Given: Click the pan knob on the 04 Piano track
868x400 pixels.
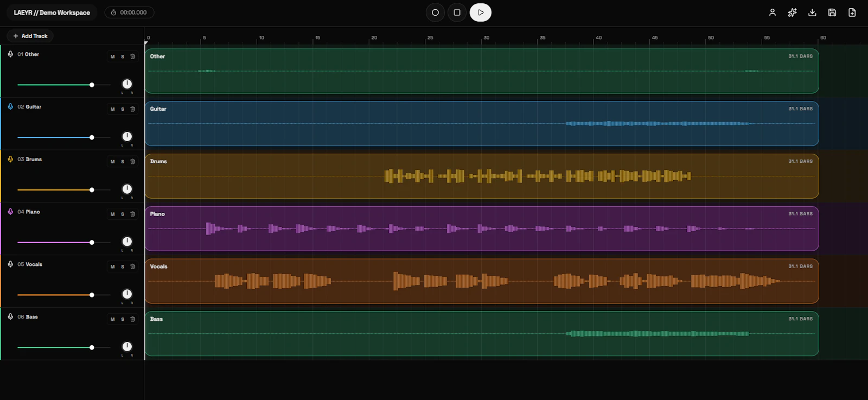Looking at the screenshot, I should pos(127,242).
